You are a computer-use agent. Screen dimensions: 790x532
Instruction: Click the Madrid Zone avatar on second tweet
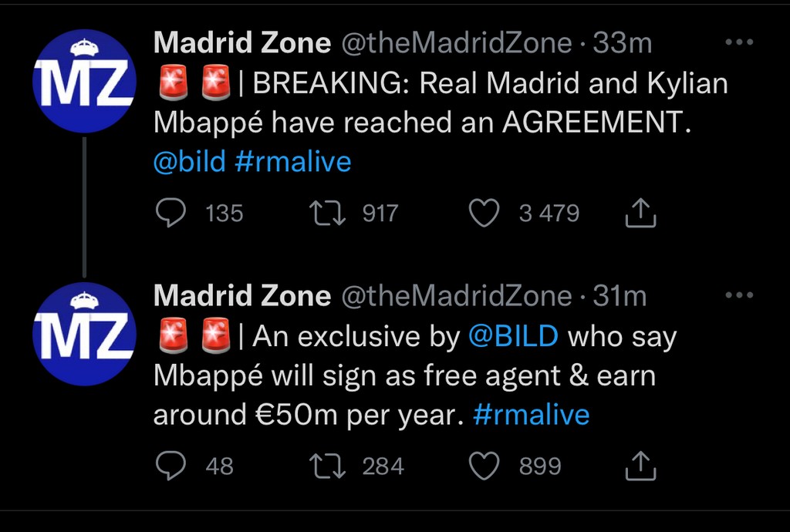[x=84, y=333]
